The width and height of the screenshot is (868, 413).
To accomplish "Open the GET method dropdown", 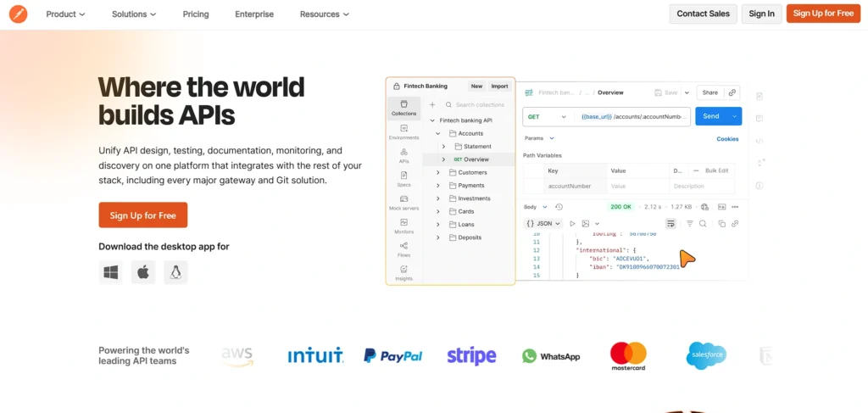I will [x=548, y=117].
